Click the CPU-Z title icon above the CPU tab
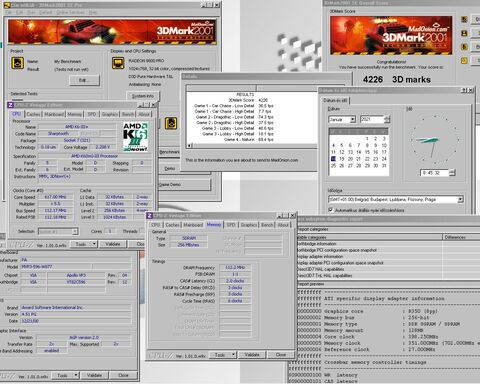 [10, 105]
